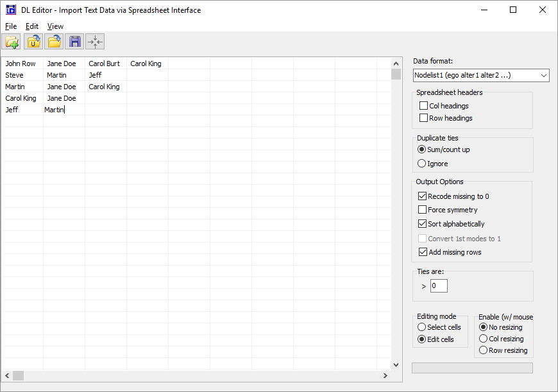This screenshot has width=558, height=392.
Task: Open the File menu
Action: (x=11, y=26)
